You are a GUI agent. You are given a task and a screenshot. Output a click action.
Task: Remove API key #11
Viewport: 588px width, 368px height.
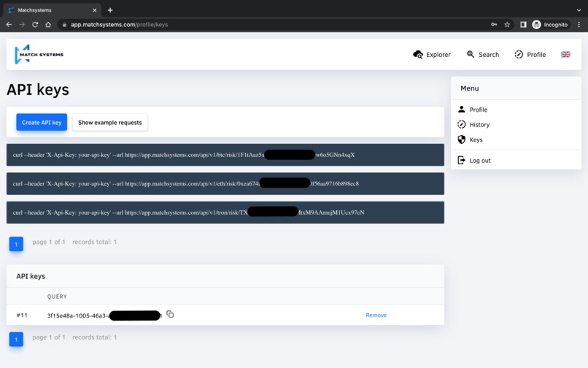pyautogui.click(x=376, y=315)
